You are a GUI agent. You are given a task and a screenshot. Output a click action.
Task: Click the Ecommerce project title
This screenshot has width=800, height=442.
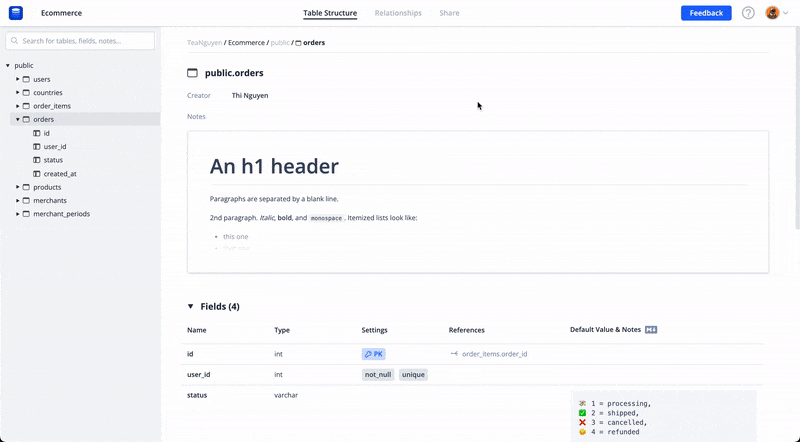pyautogui.click(x=61, y=13)
